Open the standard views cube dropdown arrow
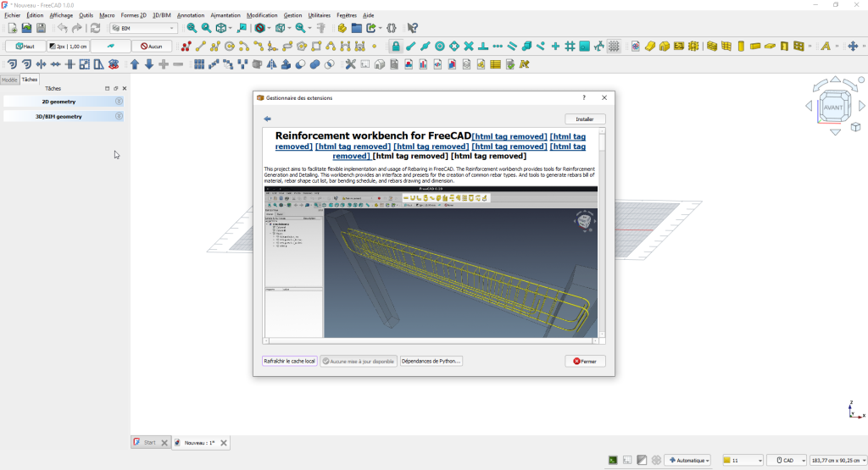 [231, 28]
